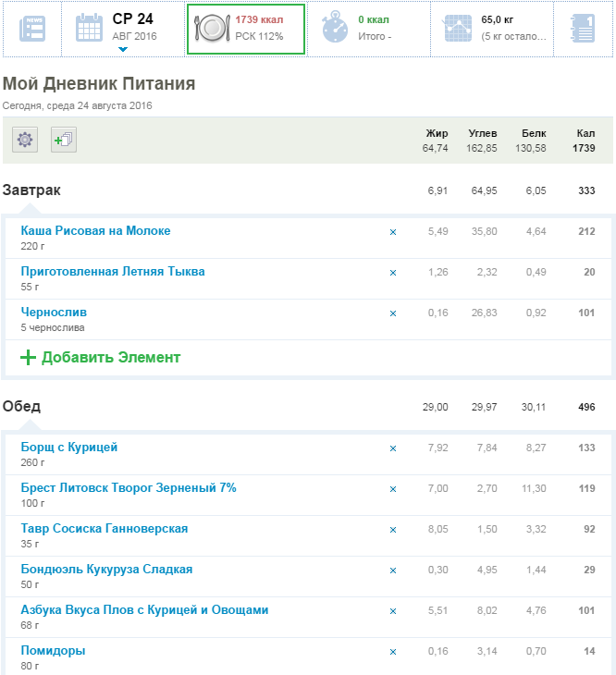This screenshot has width=616, height=675.
Task: Open the news feed icon
Action: click(31, 29)
